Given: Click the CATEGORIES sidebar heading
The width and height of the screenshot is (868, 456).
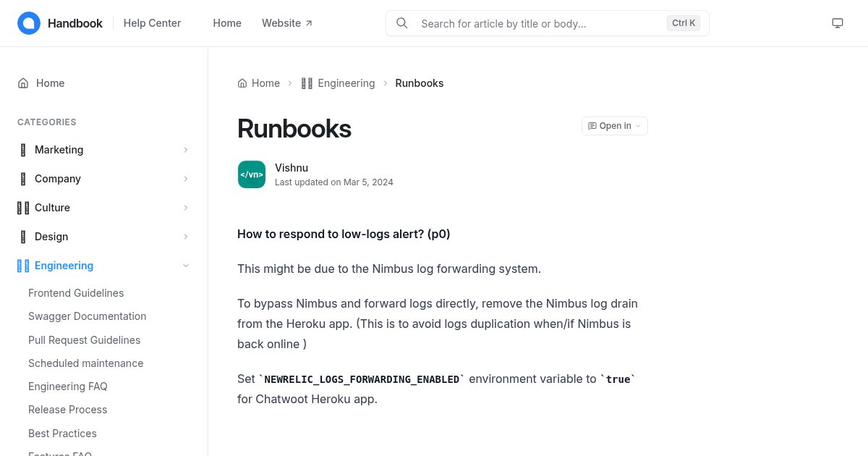Looking at the screenshot, I should (47, 122).
